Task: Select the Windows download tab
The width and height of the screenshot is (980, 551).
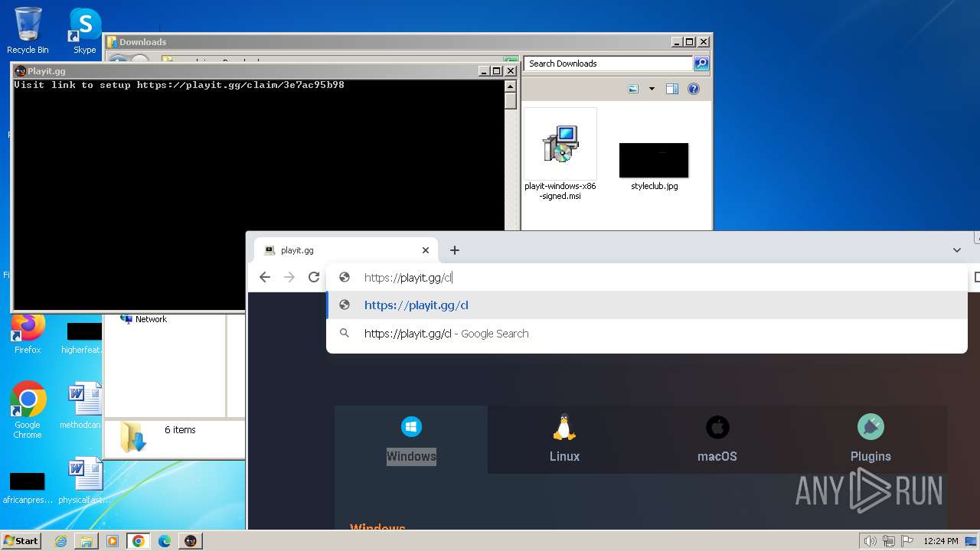Action: 411,439
